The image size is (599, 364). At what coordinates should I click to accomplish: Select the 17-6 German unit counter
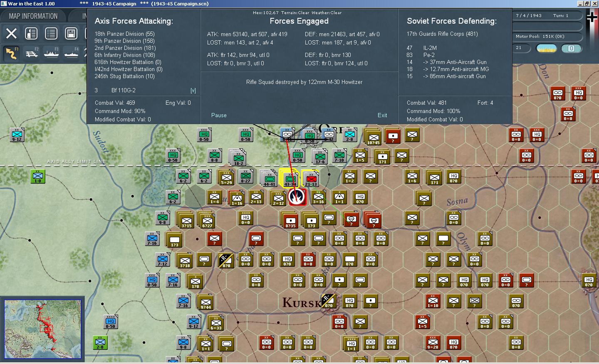click(x=320, y=157)
